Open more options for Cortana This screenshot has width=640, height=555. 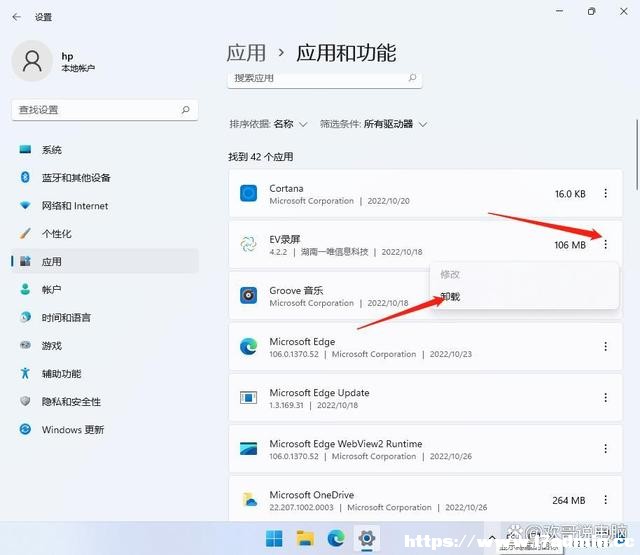tap(605, 193)
